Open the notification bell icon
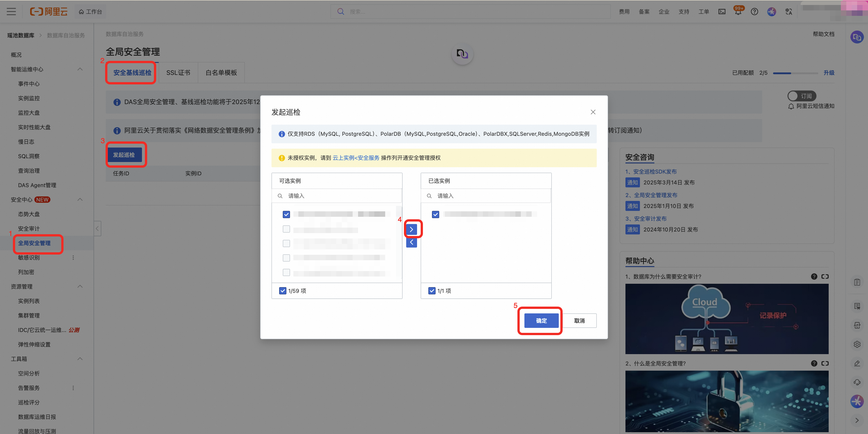 pyautogui.click(x=738, y=12)
